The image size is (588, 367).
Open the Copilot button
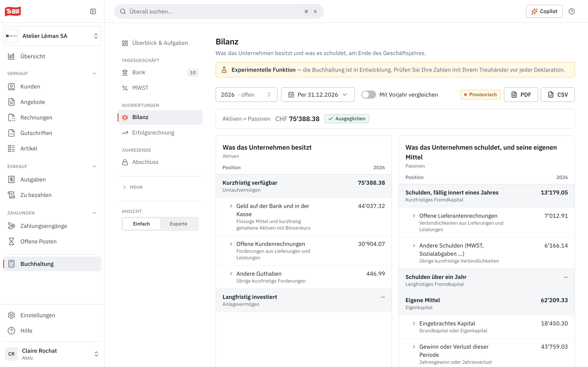(544, 11)
